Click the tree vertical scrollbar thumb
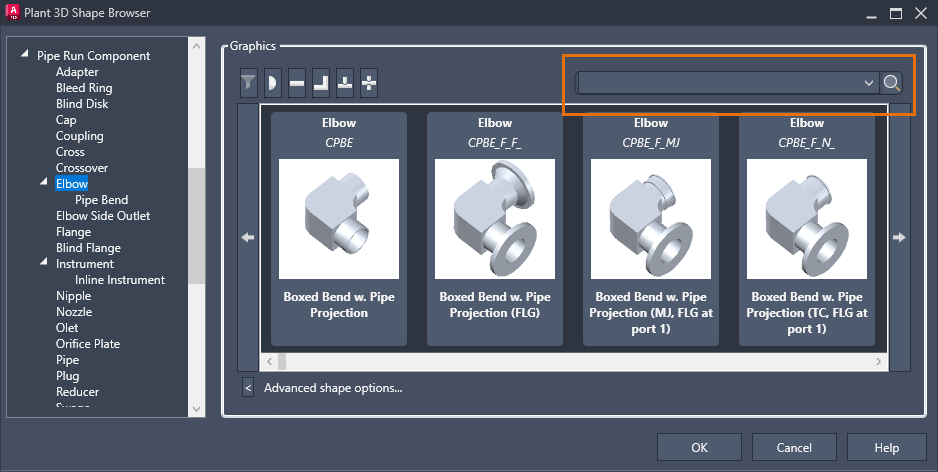 point(197,226)
